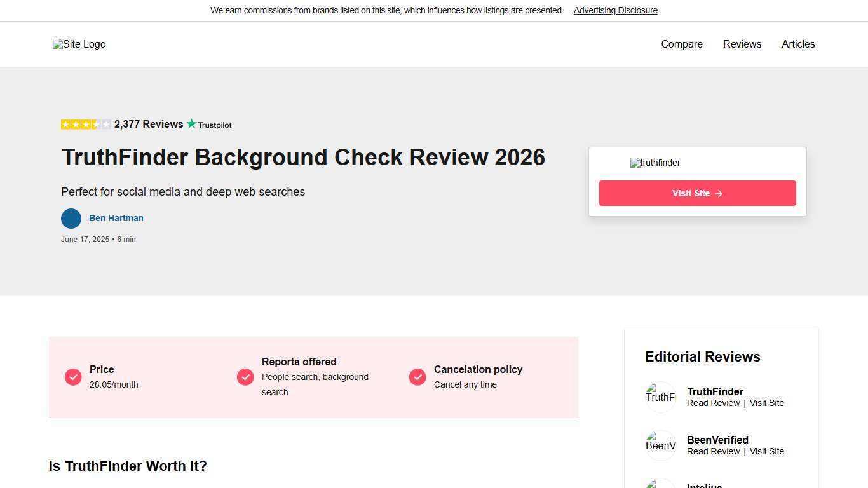
Task: Click the Intelius thumbnail at sidebar bottom
Action: tap(660, 485)
